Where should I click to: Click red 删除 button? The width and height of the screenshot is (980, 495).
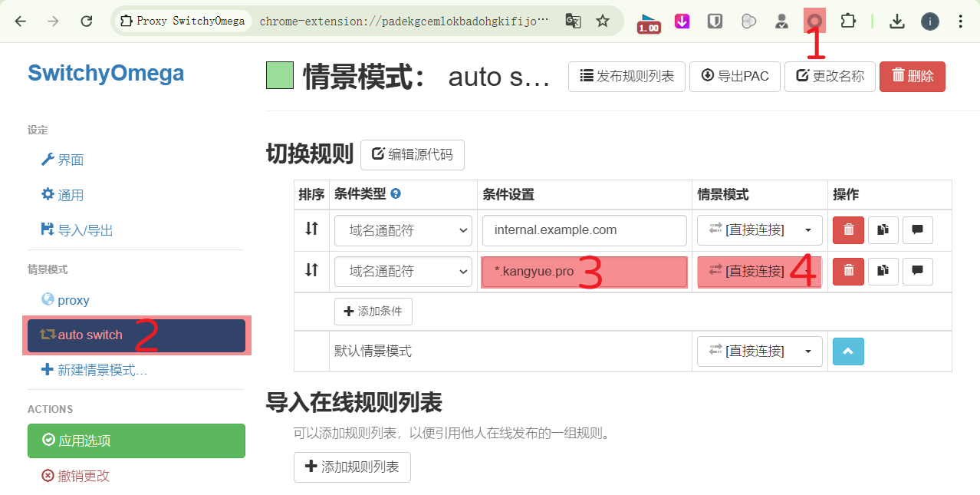pos(913,77)
